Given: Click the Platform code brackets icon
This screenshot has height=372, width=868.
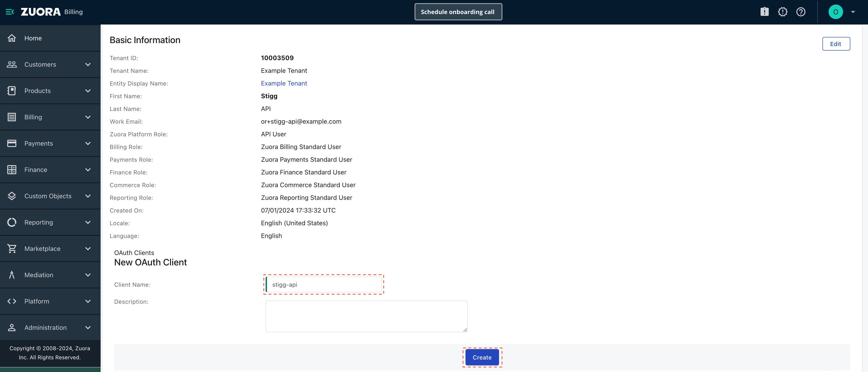Looking at the screenshot, I should click(12, 301).
